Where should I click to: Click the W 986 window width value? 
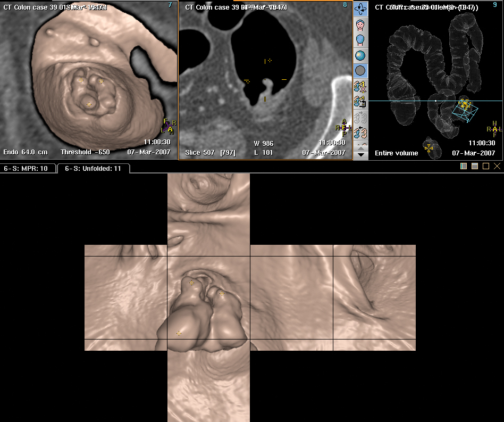pos(264,144)
